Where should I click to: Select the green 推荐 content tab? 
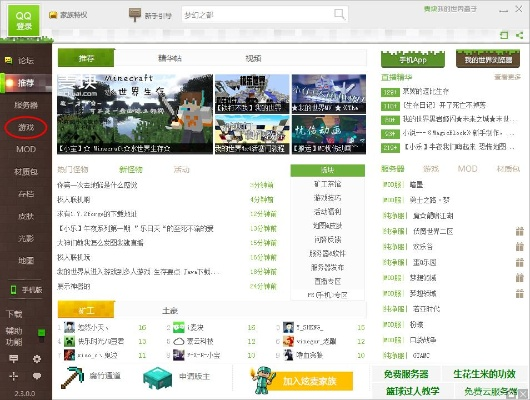pyautogui.click(x=86, y=58)
